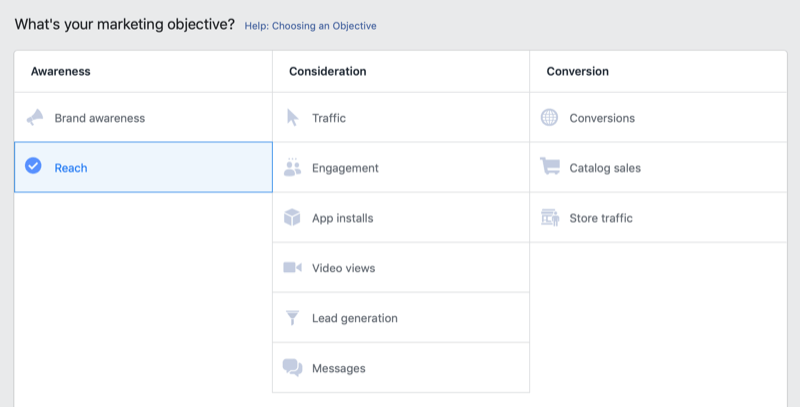Click the App installs box icon

292,218
